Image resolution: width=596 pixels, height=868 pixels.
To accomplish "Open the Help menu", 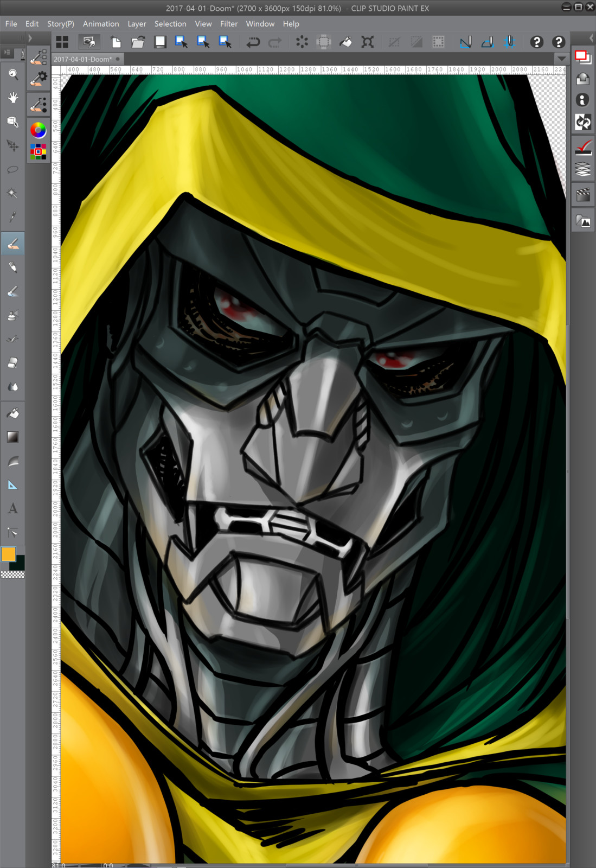I will [x=291, y=24].
